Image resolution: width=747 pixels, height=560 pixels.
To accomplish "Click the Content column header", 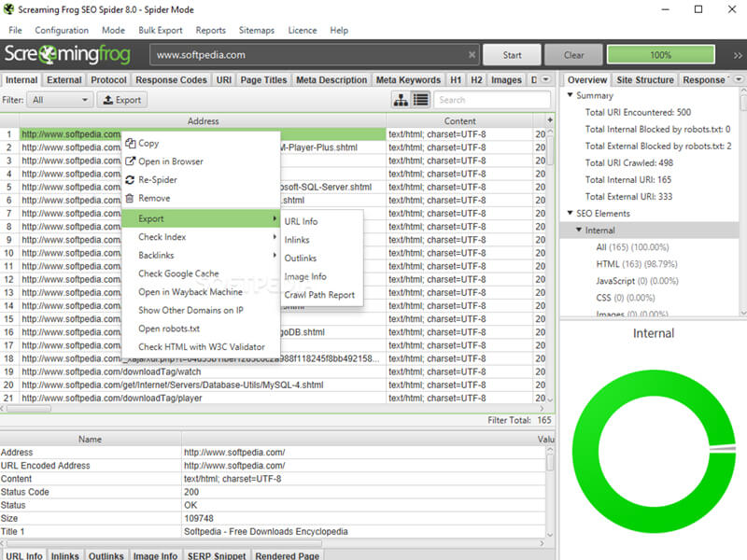I will tap(459, 121).
